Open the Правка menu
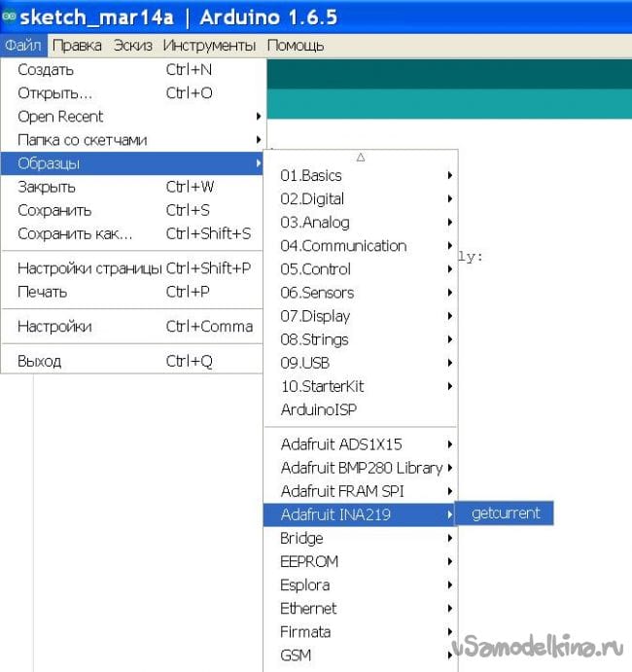This screenshot has height=672, width=632. pyautogui.click(x=77, y=46)
